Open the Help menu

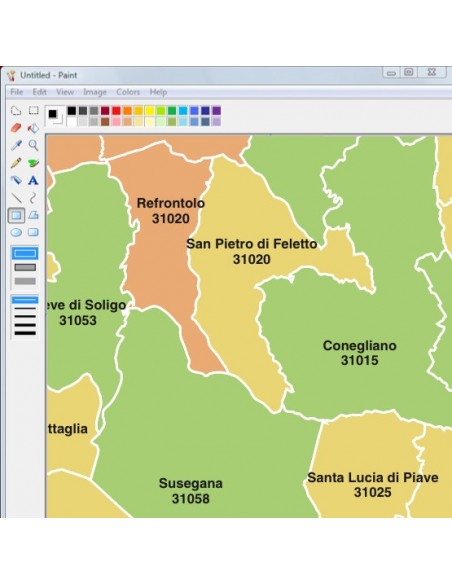coord(158,92)
